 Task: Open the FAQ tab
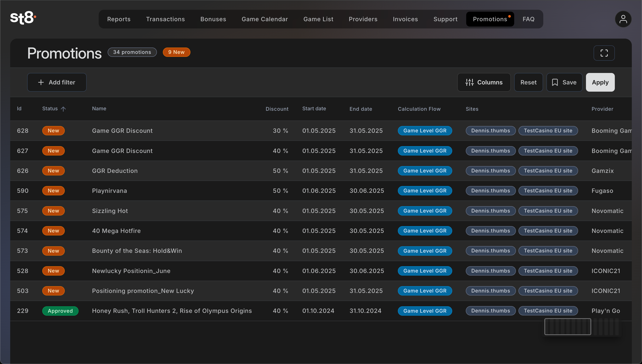528,19
